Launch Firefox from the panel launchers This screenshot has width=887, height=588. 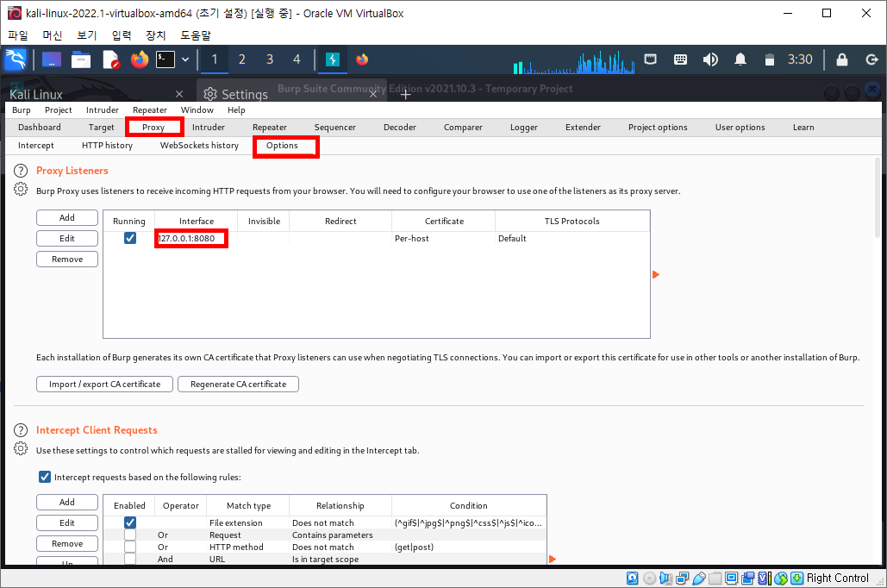[139, 59]
